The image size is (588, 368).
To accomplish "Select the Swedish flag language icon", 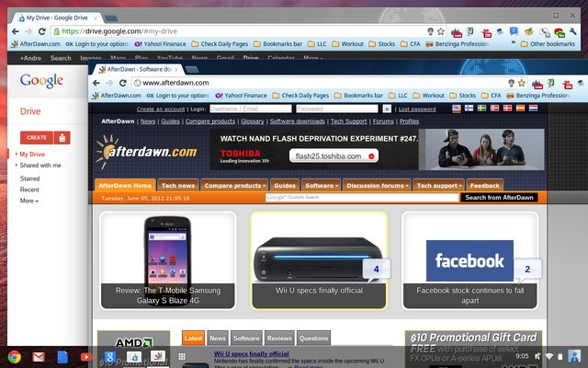I will 481,109.
